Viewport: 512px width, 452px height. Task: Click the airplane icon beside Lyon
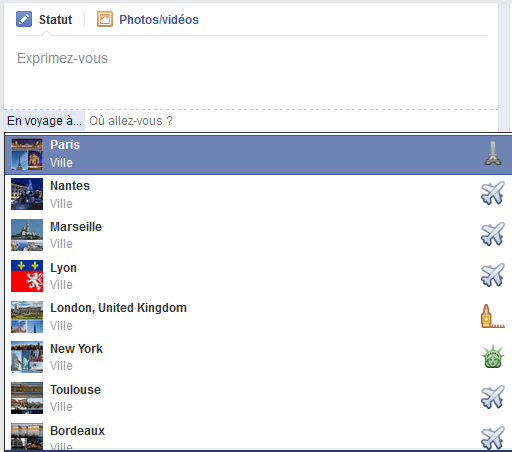click(x=493, y=275)
